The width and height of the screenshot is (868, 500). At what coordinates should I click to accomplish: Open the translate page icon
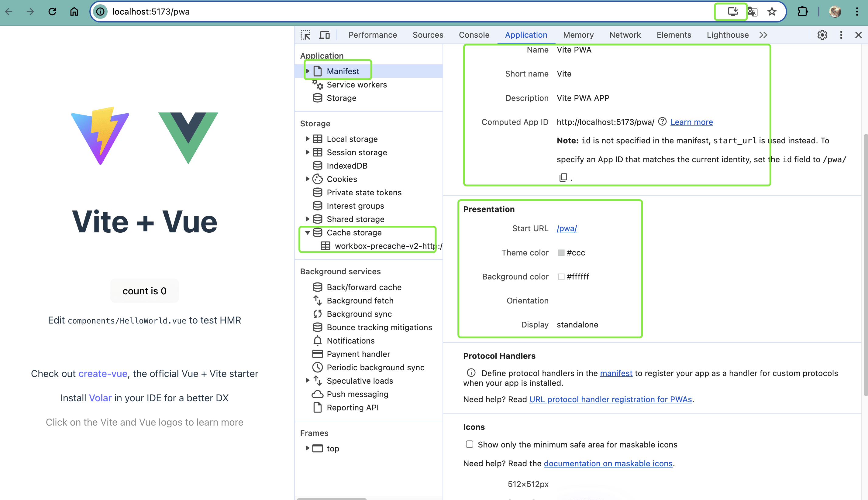(752, 12)
